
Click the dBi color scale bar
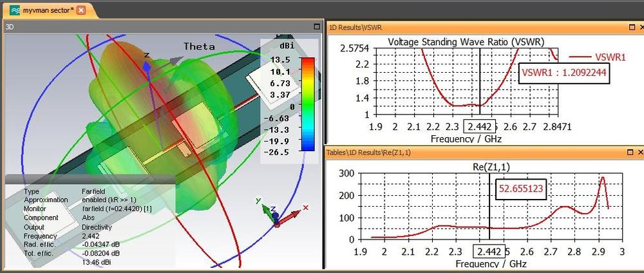tap(308, 104)
